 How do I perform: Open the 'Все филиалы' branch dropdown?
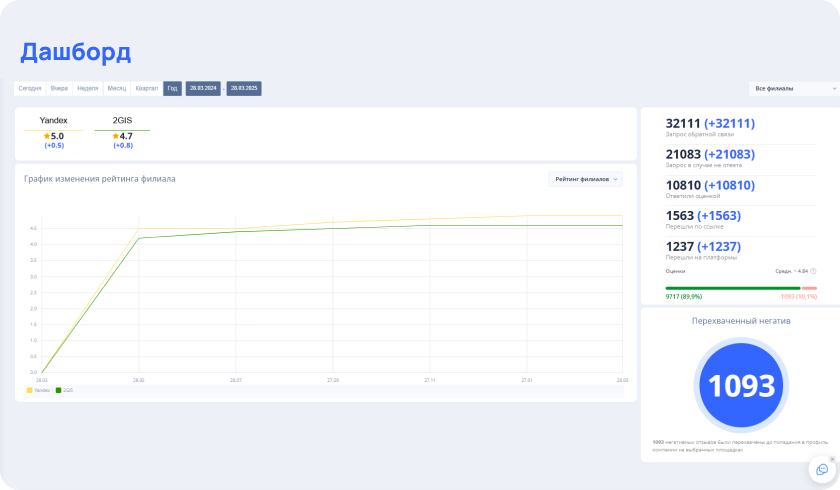tap(794, 88)
